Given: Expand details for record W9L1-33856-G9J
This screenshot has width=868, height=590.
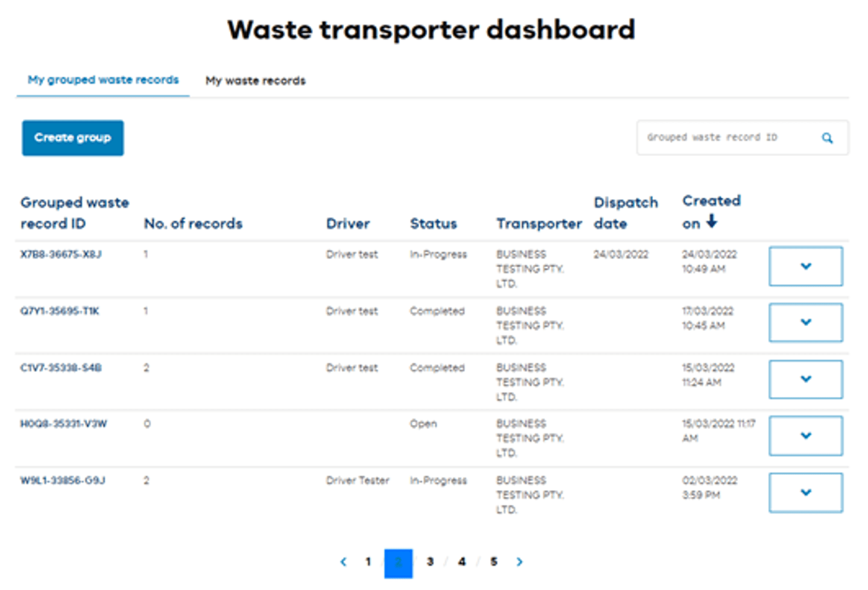Looking at the screenshot, I should click(805, 492).
